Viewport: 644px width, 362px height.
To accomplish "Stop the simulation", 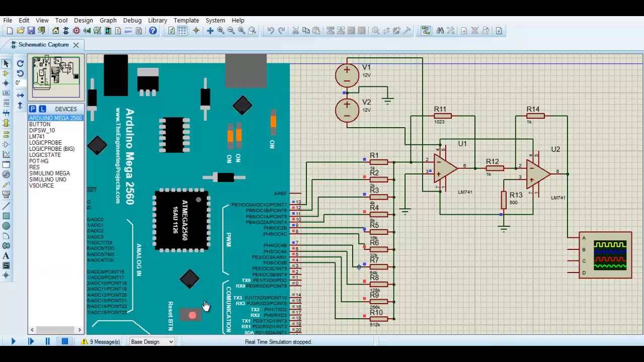I will point(64,342).
